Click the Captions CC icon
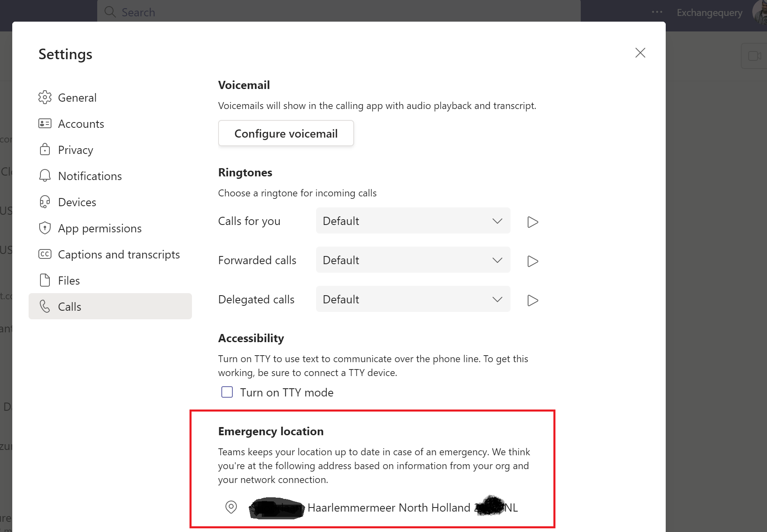Viewport: 767px width, 532px height. (45, 254)
